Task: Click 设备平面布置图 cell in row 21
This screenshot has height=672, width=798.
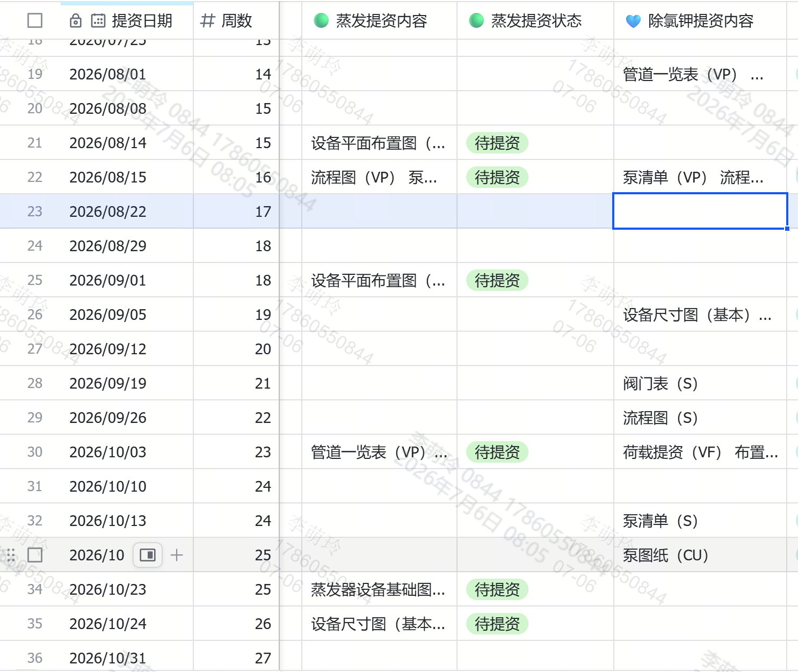Action: point(378,143)
